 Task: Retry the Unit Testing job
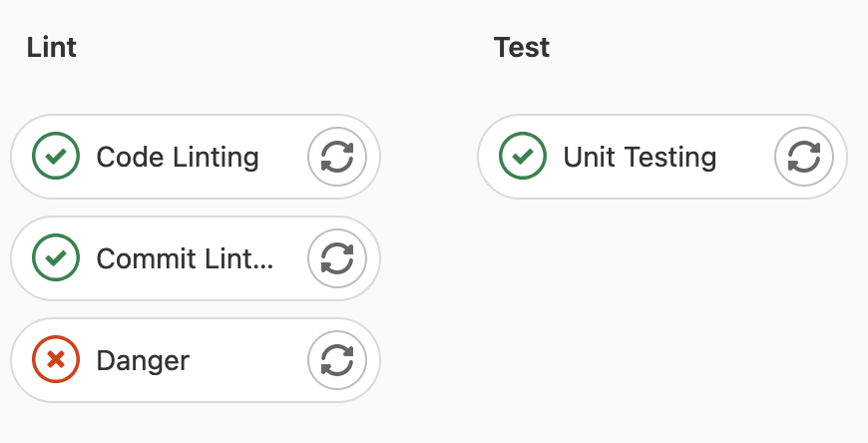[804, 157]
